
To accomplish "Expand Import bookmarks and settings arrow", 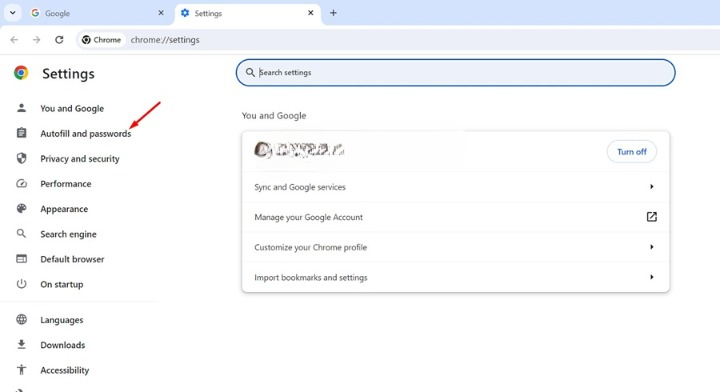I will click(x=652, y=277).
